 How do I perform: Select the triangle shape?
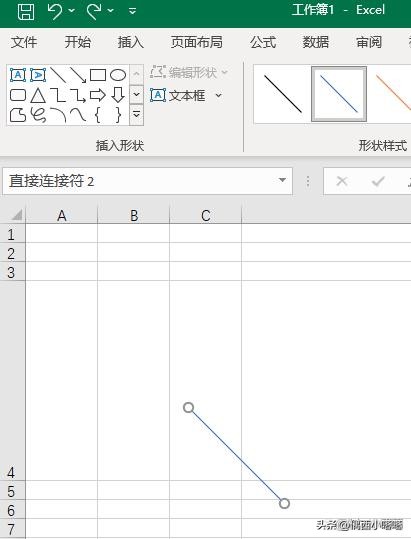pyautogui.click(x=38, y=95)
